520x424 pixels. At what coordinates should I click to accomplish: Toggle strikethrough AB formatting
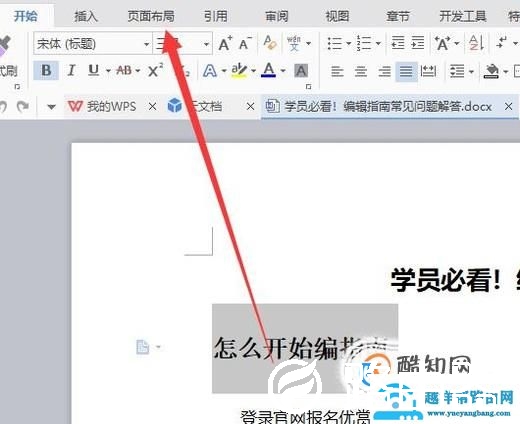click(x=124, y=70)
